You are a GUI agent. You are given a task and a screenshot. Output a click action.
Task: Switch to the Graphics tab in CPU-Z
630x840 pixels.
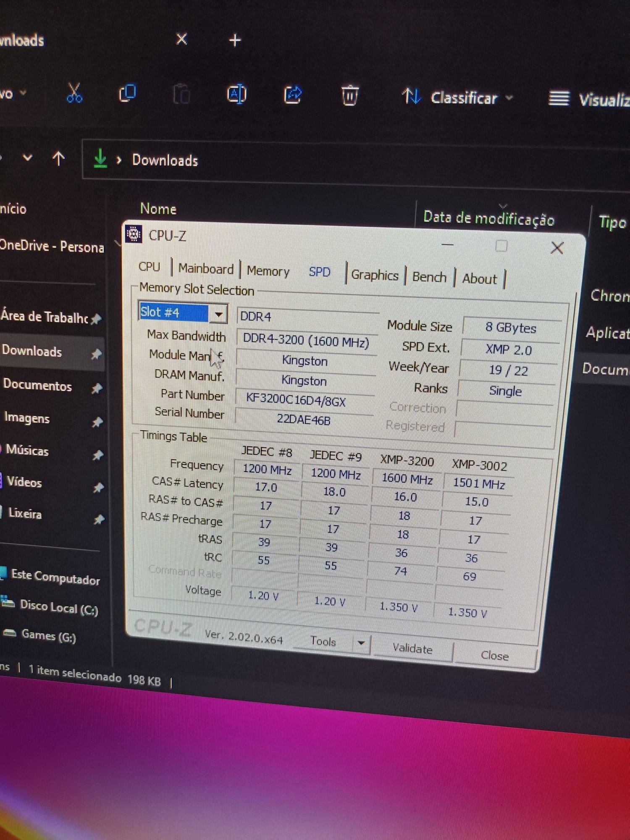[375, 275]
